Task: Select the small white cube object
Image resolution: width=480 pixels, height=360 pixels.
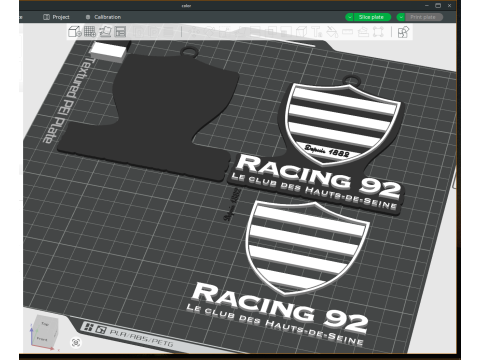Action: pyautogui.click(x=108, y=51)
